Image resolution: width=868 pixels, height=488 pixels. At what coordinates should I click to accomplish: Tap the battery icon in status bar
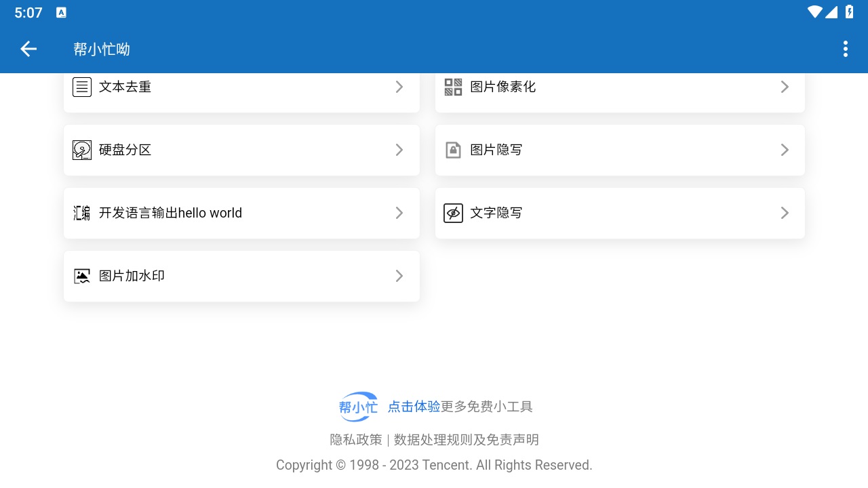coord(848,12)
